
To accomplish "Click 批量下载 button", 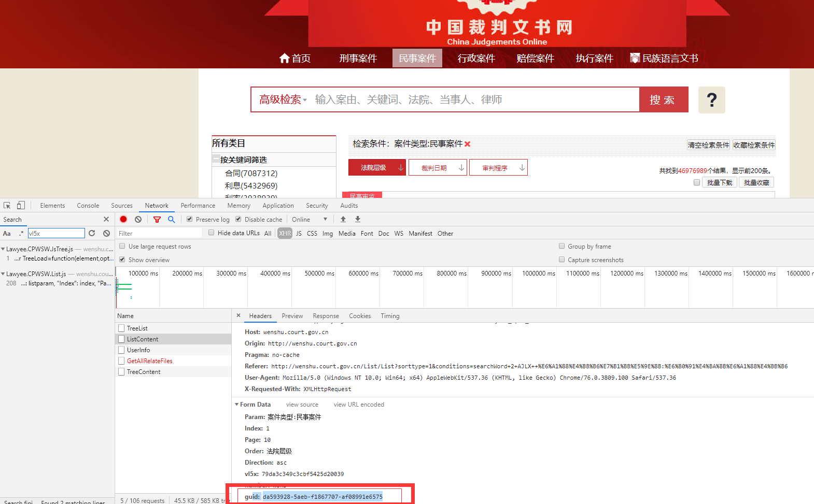I will tap(720, 182).
